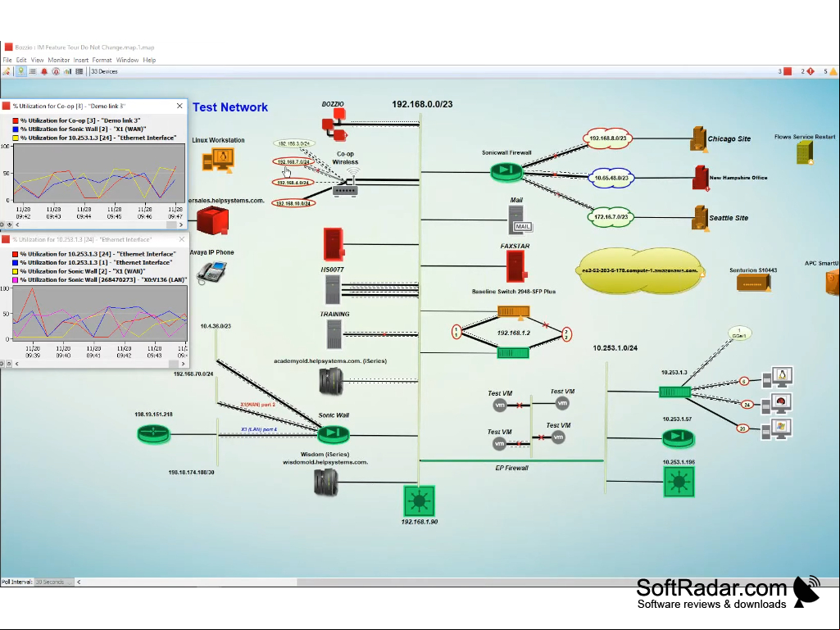Click the red diamond critical status indicator

point(810,71)
